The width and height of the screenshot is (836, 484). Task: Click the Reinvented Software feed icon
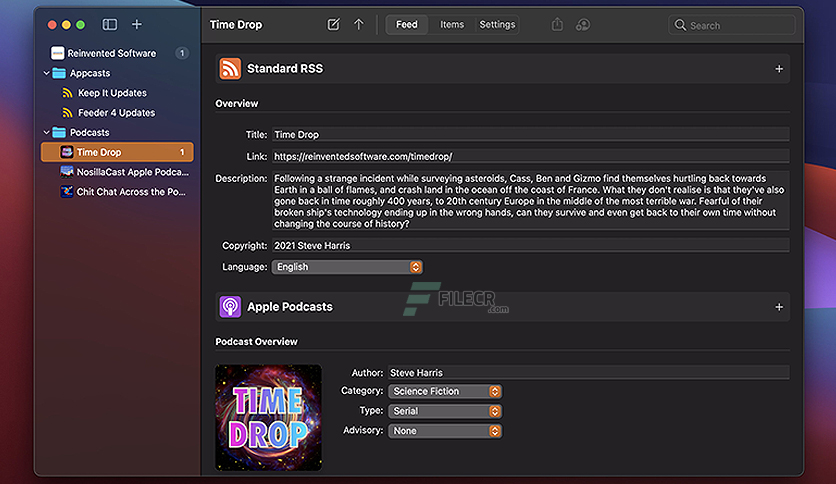click(x=58, y=53)
